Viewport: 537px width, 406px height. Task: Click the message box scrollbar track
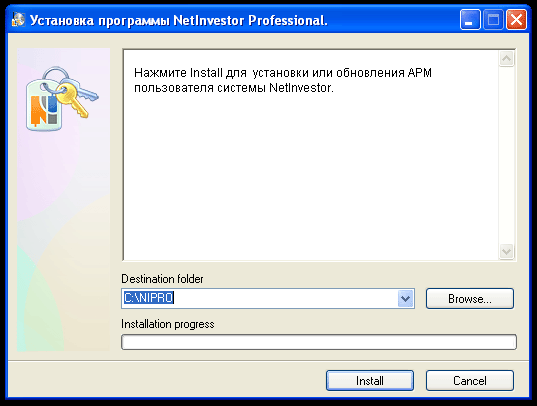pos(507,155)
